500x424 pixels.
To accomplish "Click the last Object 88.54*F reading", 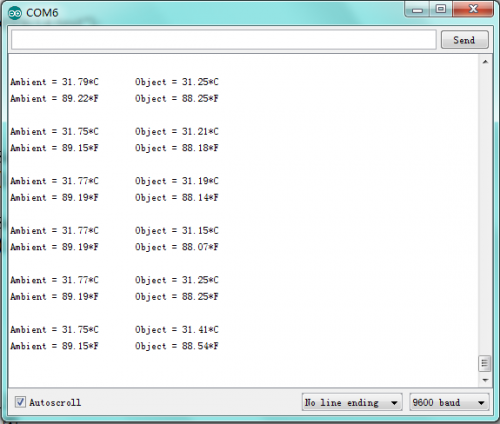I will [177, 346].
